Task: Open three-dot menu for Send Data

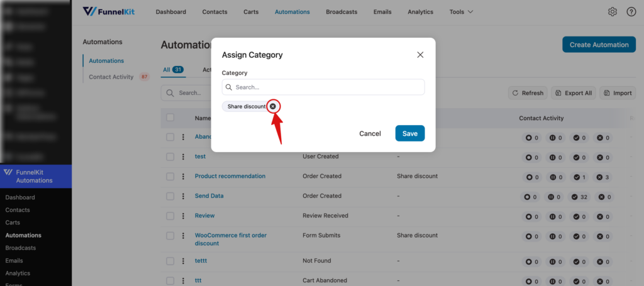Action: [183, 196]
